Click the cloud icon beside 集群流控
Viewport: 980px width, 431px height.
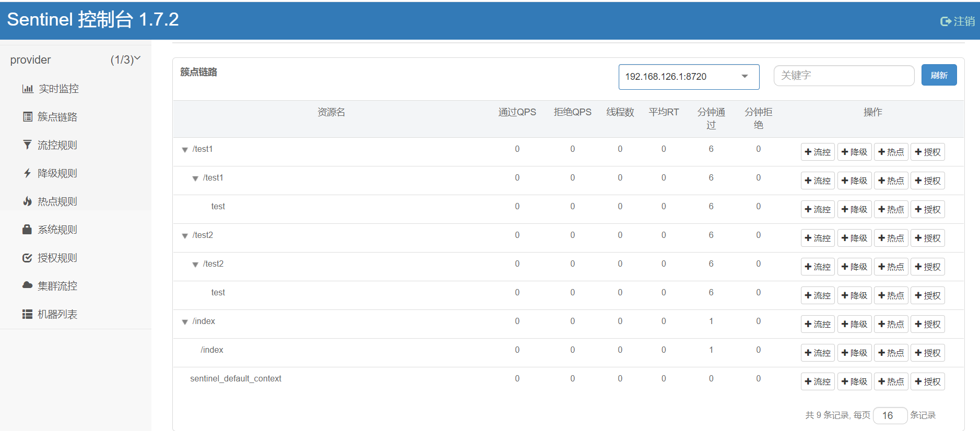(27, 285)
